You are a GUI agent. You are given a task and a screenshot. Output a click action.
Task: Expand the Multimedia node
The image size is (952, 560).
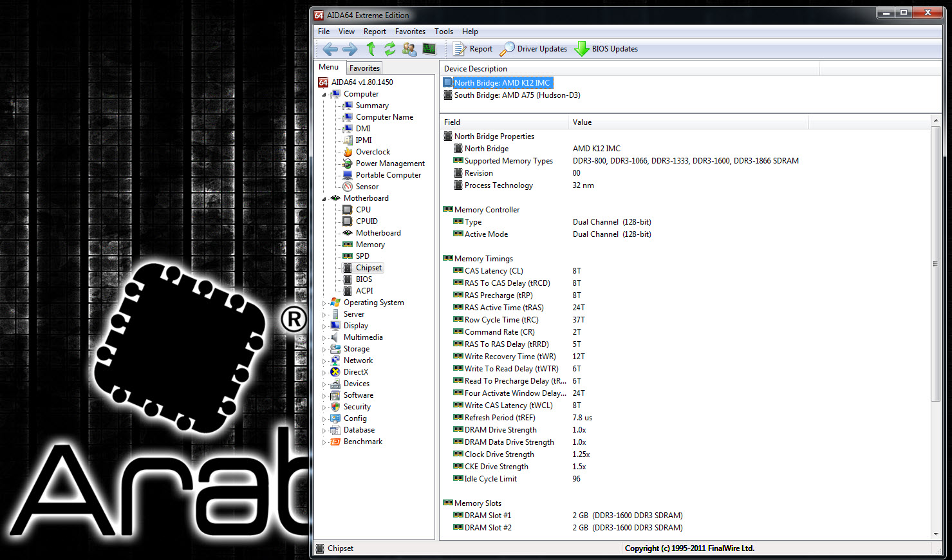click(x=324, y=337)
